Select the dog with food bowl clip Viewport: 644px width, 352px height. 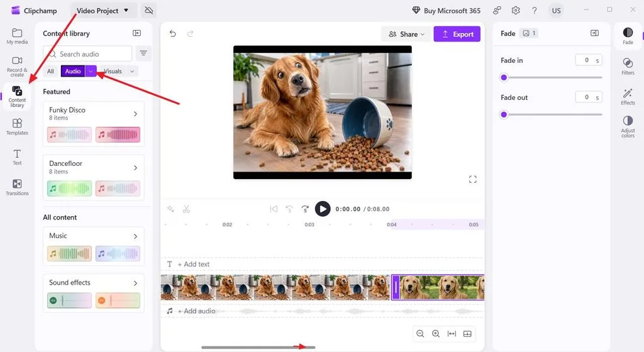pos(275,287)
